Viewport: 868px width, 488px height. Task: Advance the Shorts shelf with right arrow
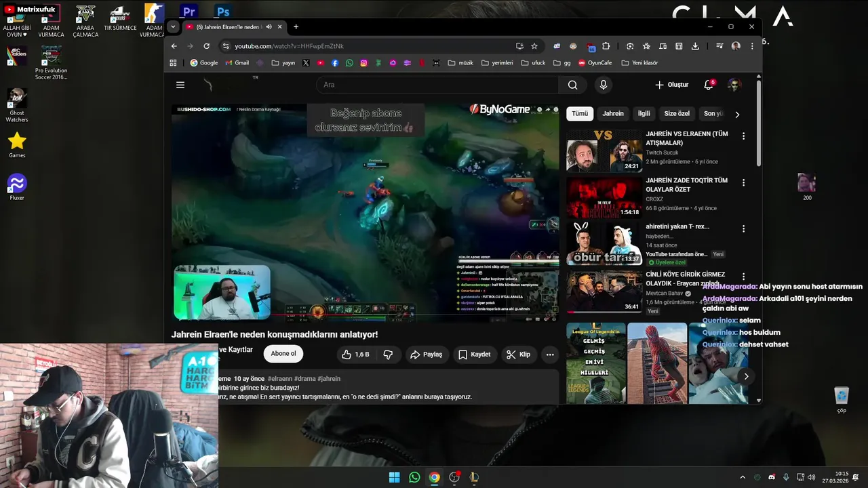tap(746, 376)
